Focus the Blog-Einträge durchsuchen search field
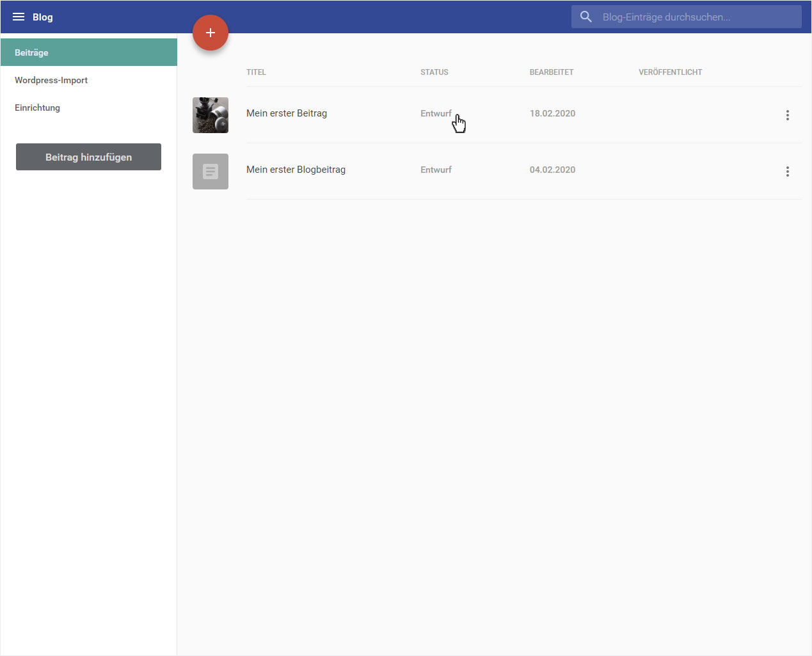The image size is (812, 656). tap(687, 17)
